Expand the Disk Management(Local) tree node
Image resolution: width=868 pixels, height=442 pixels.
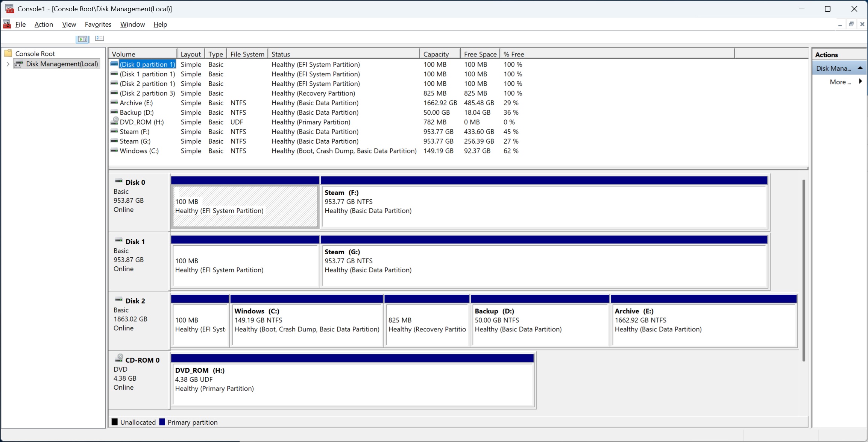click(x=8, y=64)
